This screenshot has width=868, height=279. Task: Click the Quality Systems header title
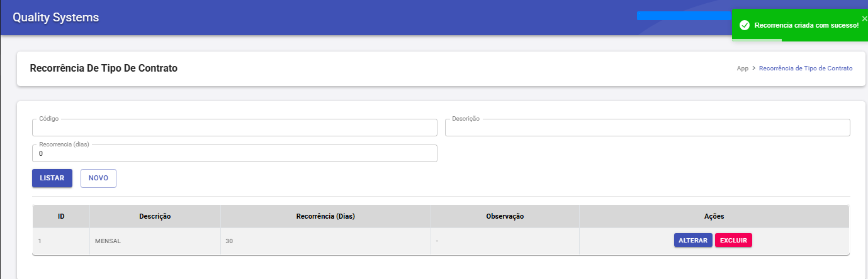pyautogui.click(x=56, y=18)
